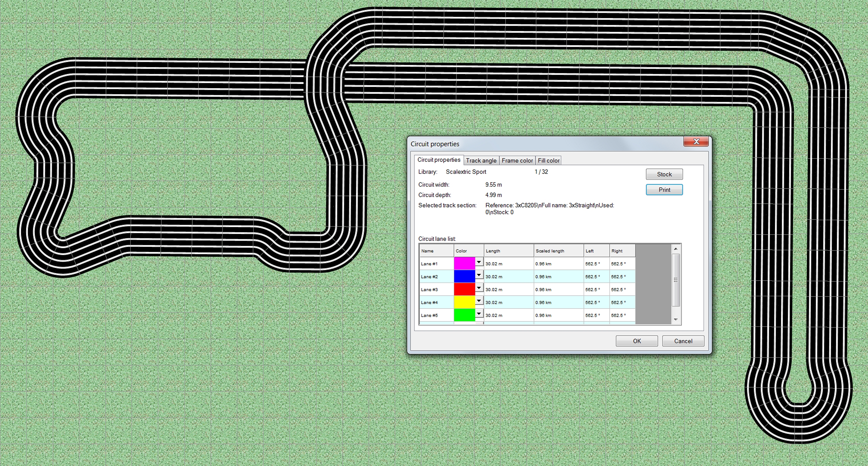
Task: Expand the Lane #3 color dropdown
Action: 479,288
